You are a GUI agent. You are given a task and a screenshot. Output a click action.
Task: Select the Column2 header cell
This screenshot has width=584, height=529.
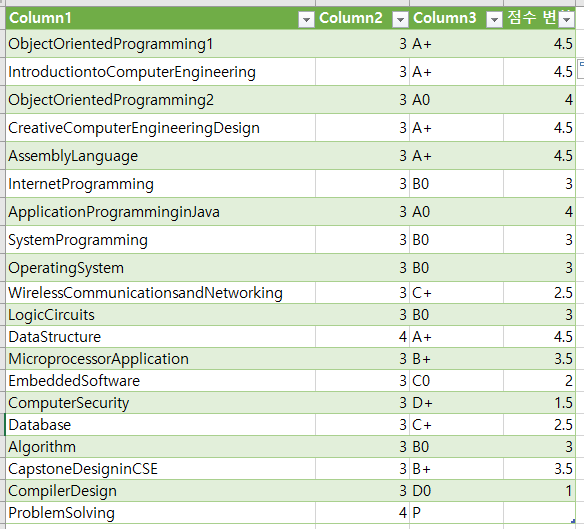[362, 18]
